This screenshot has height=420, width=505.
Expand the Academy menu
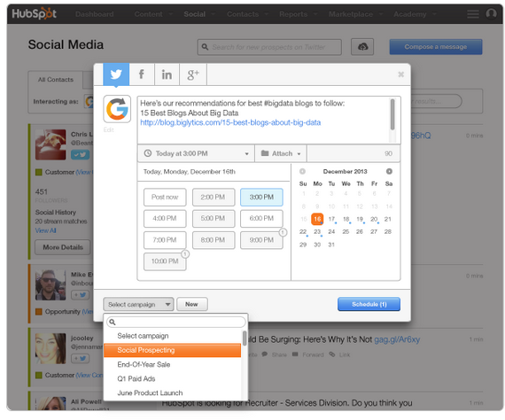coord(415,14)
